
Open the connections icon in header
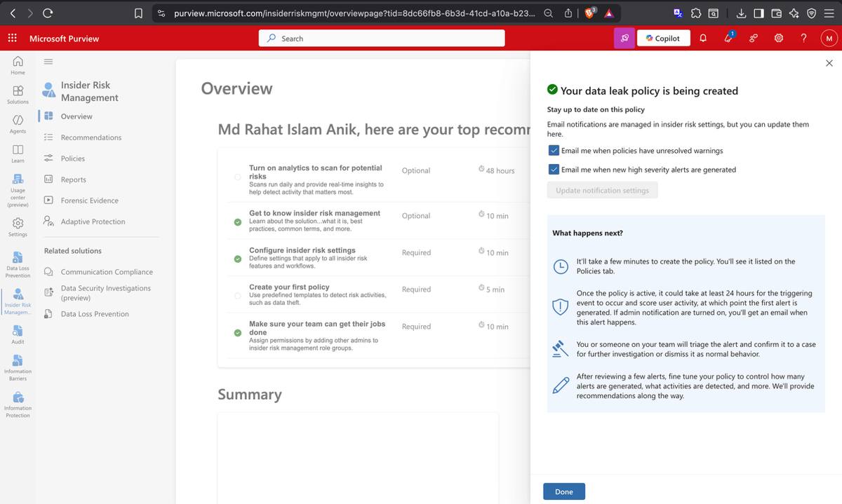[754, 38]
